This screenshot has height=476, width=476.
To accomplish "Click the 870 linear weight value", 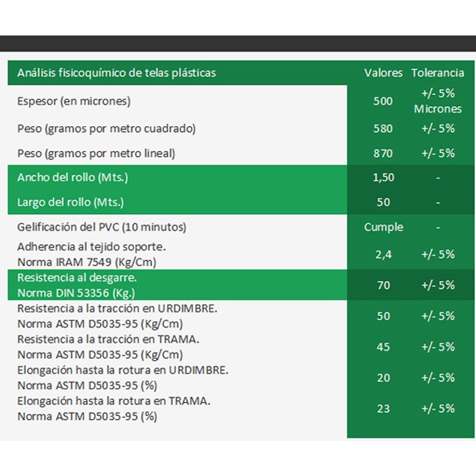I will 383,154.
